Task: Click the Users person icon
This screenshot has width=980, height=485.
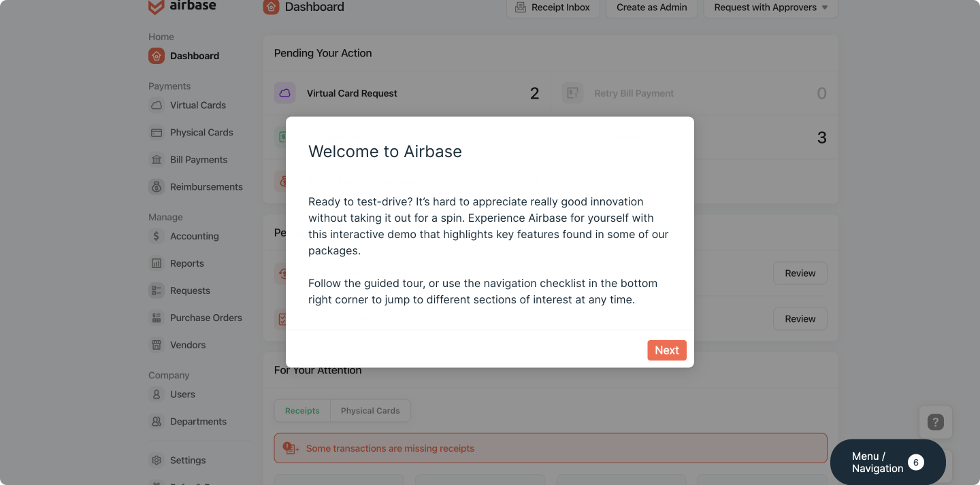Action: (x=157, y=395)
